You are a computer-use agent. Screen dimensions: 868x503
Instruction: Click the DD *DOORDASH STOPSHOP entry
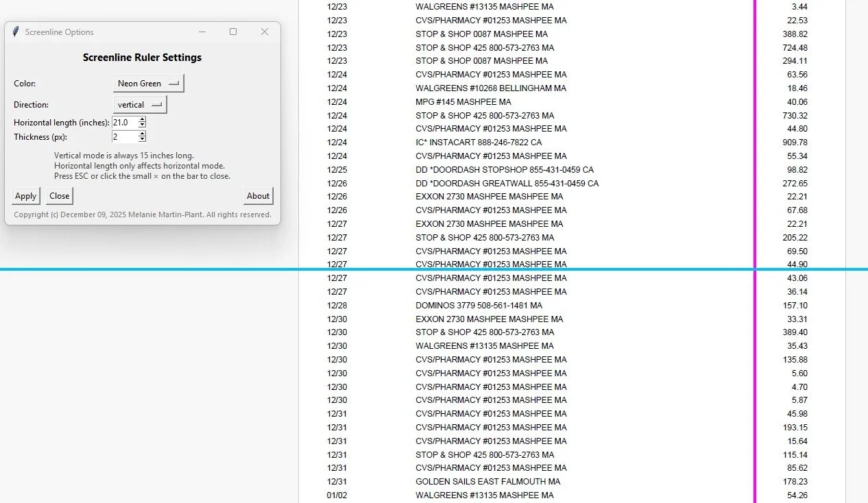point(505,169)
